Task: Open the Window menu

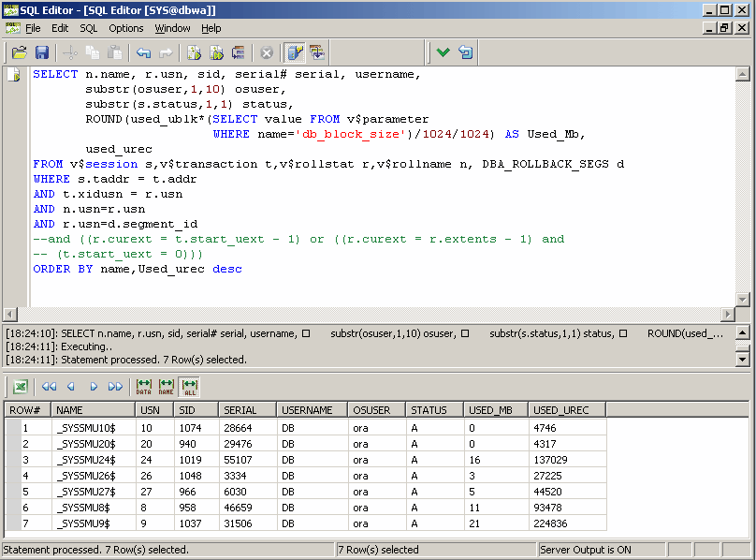Action: tap(172, 28)
